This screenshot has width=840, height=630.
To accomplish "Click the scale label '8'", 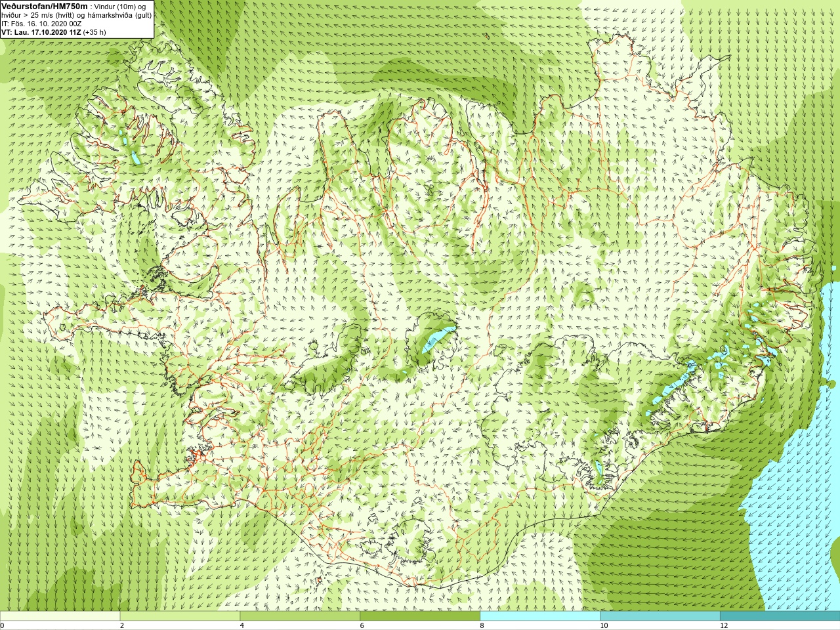I will tap(482, 625).
